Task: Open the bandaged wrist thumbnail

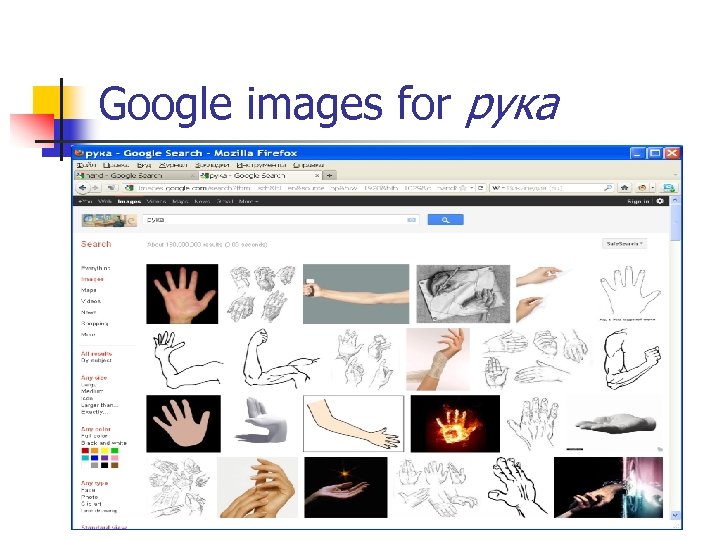Action: tap(438, 359)
